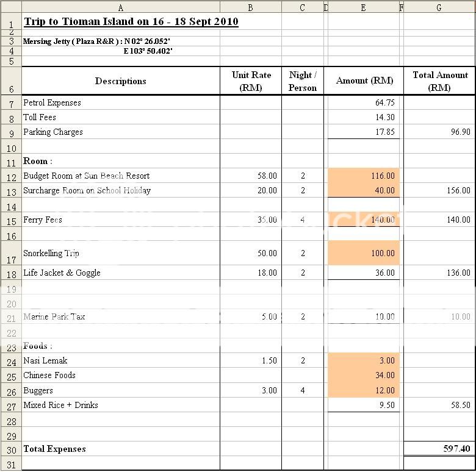The image size is (476, 472).
Task: Click the Chinese Foods cell
Action: click(121, 375)
